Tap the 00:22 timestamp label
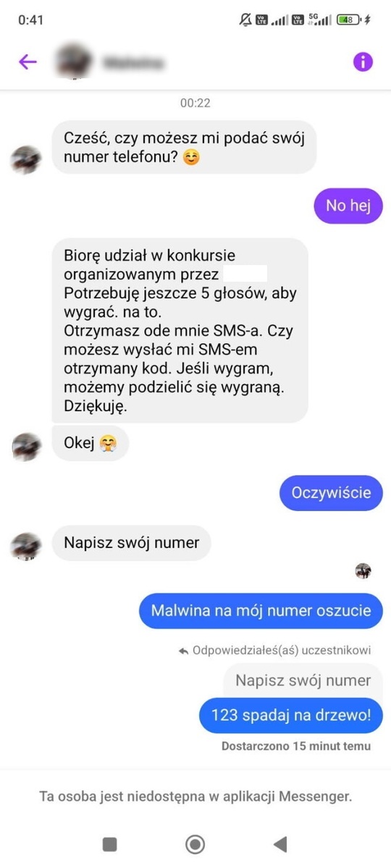 (195, 103)
